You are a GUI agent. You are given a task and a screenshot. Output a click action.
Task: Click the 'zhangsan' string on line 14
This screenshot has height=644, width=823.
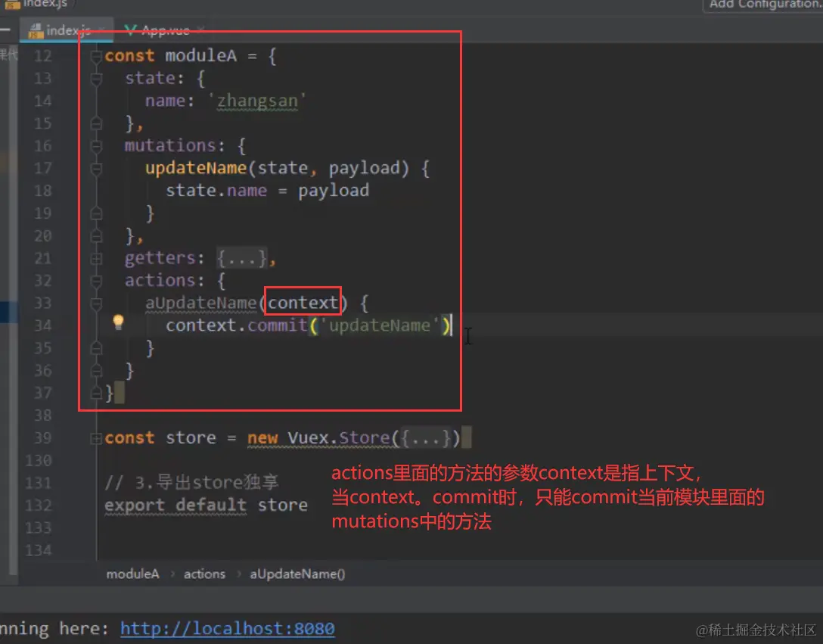(257, 101)
